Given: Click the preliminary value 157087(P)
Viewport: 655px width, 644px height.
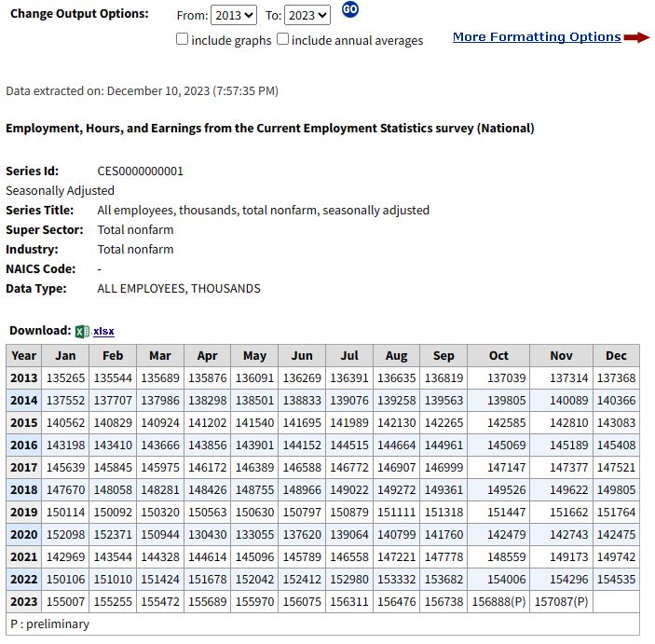Looking at the screenshot, I should (x=561, y=601).
